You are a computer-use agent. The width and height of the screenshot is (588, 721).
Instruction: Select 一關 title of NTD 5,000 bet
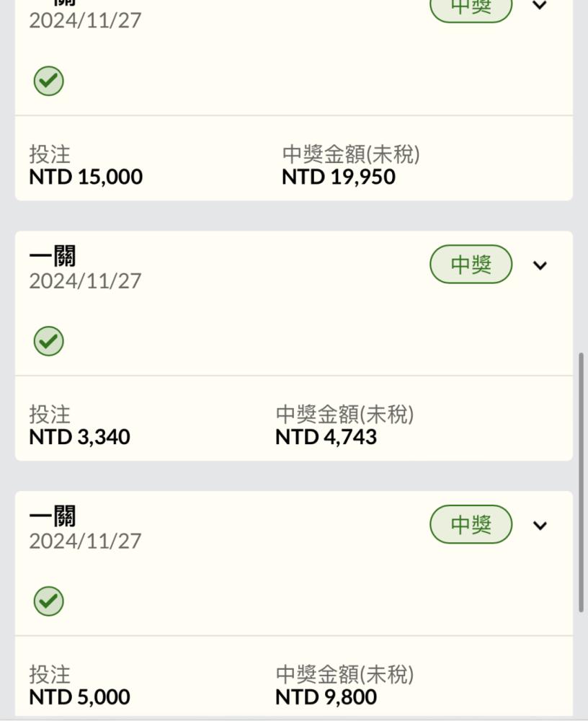(x=53, y=516)
